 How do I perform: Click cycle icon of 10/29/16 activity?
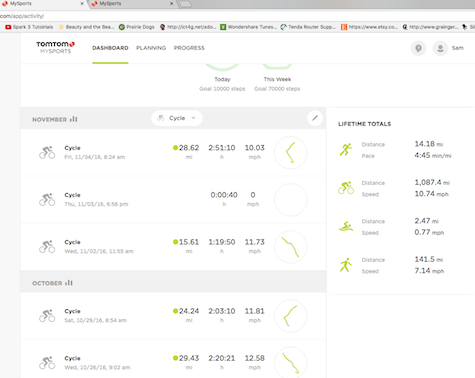pos(47,315)
